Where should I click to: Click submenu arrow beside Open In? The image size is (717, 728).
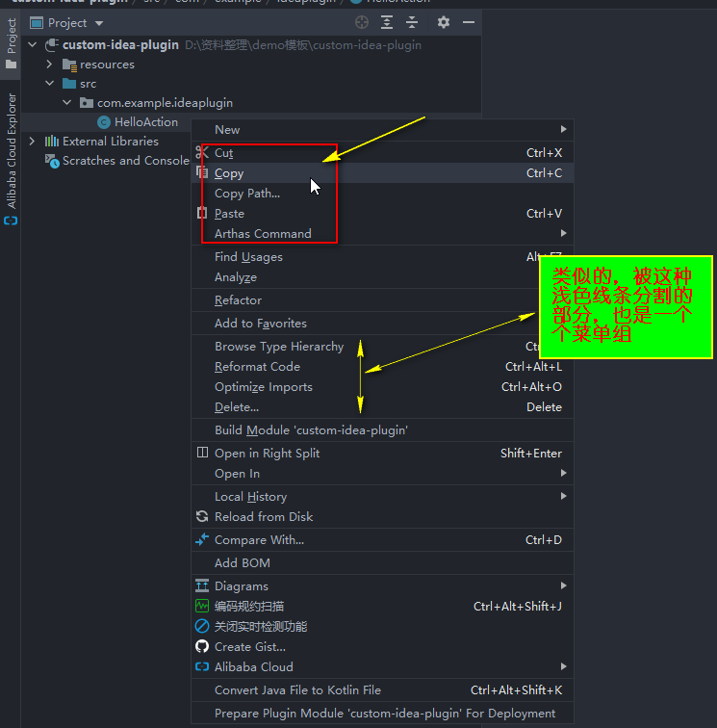(x=563, y=473)
